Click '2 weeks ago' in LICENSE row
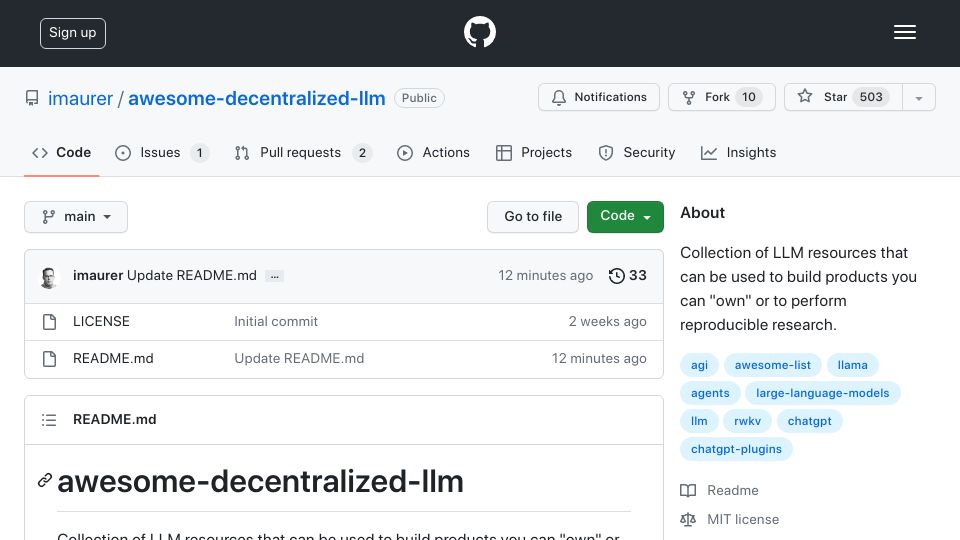This screenshot has width=960, height=540. point(607,321)
